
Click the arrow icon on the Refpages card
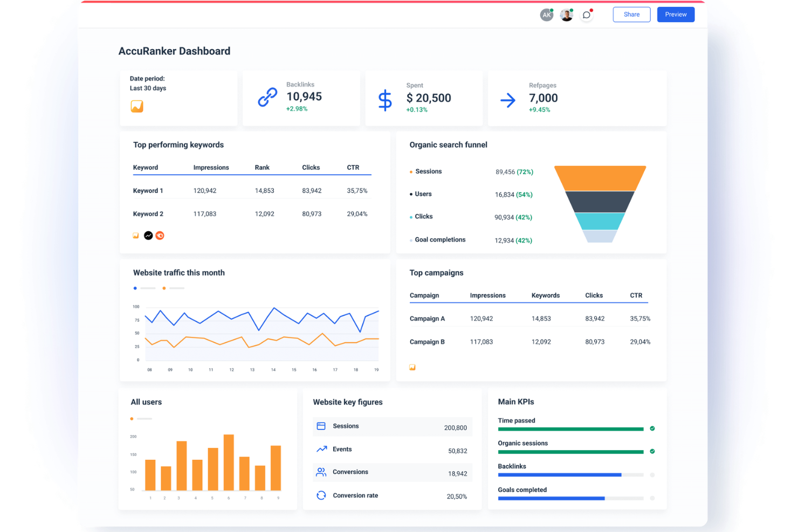(507, 99)
